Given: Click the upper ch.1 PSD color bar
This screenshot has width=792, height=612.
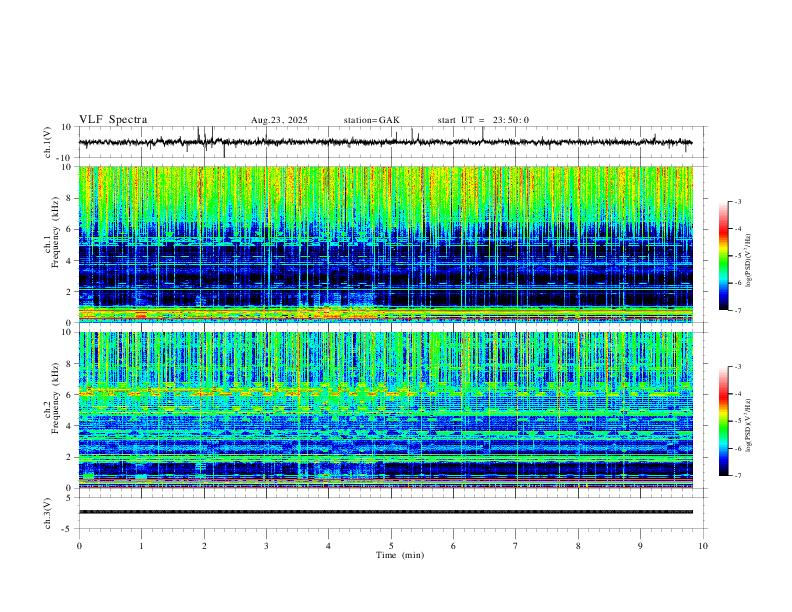Looking at the screenshot, I should click(x=724, y=256).
